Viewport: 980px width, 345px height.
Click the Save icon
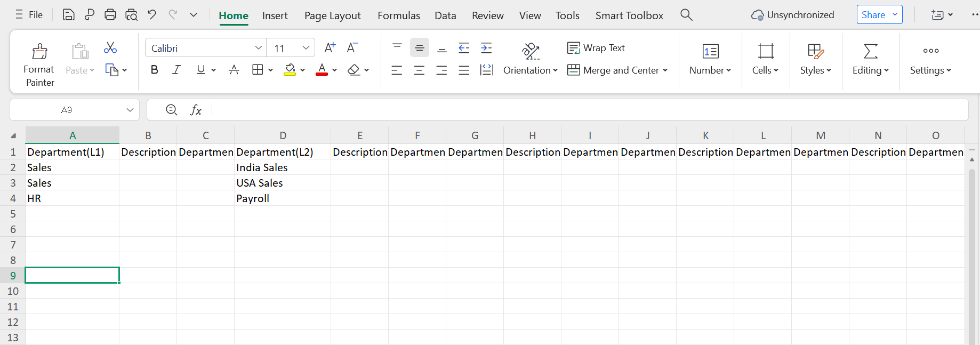(68, 15)
